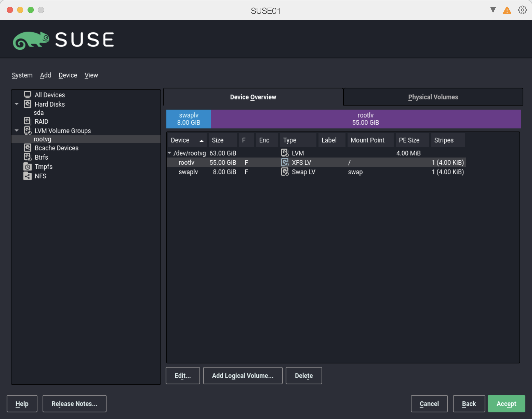Switch to the Physical Volumes tab
Viewport: 532px width, 419px height.
(x=433, y=97)
